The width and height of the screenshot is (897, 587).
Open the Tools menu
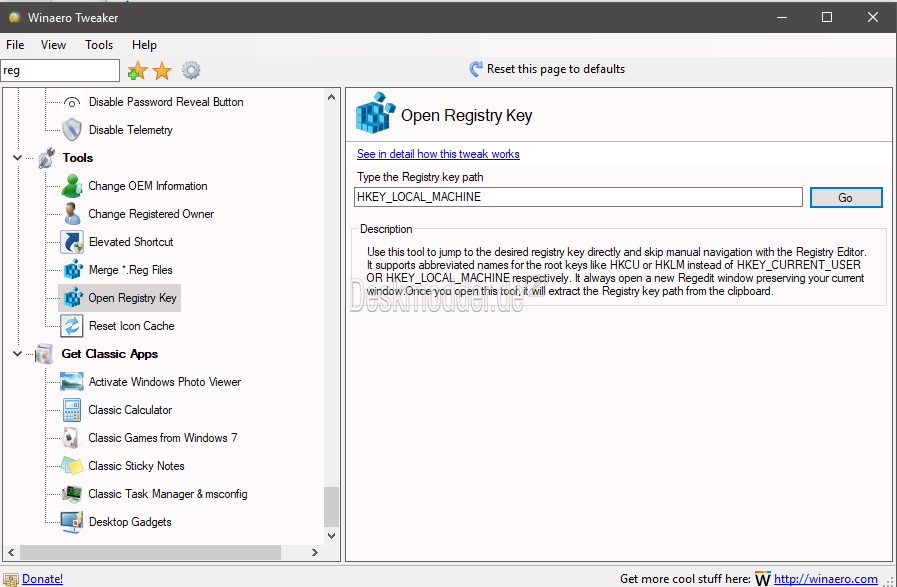(99, 45)
